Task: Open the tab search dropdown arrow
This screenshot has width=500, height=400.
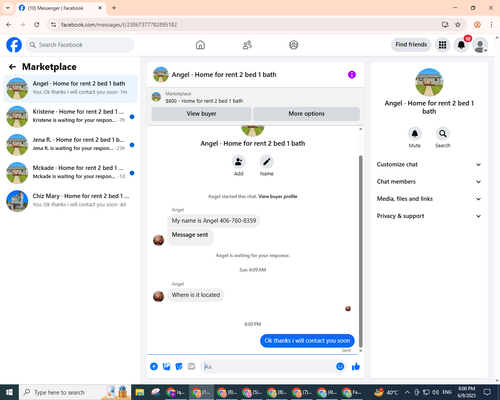Action: click(x=8, y=8)
